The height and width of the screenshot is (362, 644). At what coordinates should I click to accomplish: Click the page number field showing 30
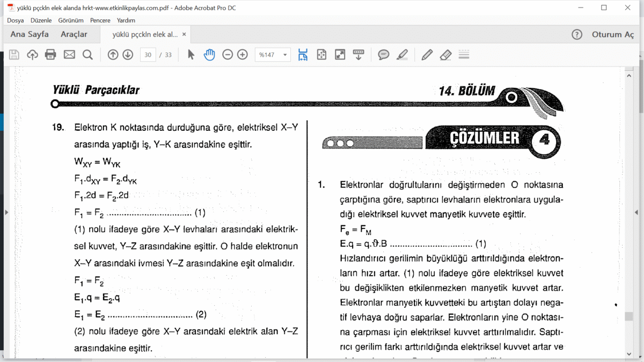[148, 55]
